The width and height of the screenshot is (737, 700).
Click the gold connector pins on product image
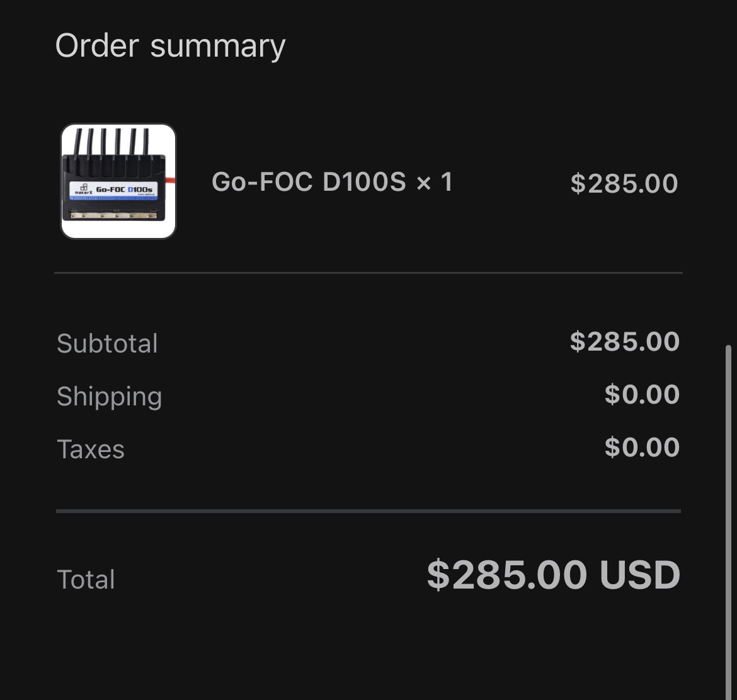(x=113, y=216)
